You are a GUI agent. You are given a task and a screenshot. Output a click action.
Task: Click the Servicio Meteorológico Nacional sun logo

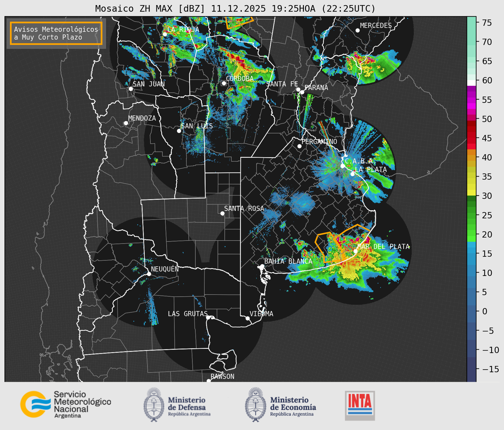35,404
